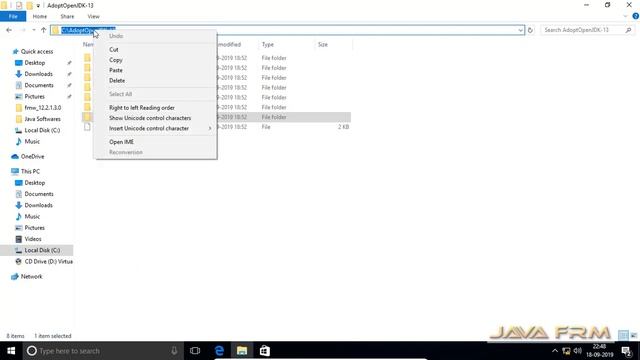Click the Up one level arrow
Screen dimensions: 640x360
click(44, 30)
